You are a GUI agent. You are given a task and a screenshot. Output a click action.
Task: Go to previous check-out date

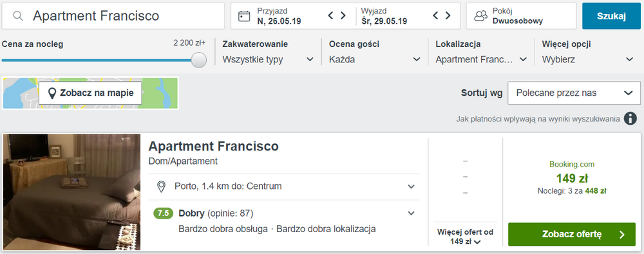point(436,15)
